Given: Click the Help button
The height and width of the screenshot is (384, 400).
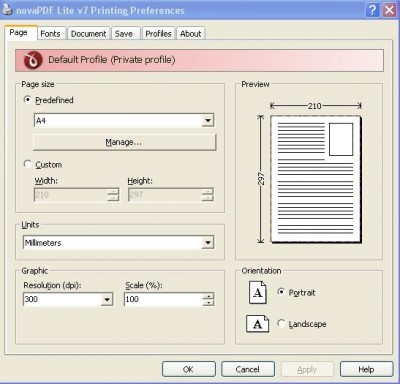Looking at the screenshot, I should (x=366, y=369).
